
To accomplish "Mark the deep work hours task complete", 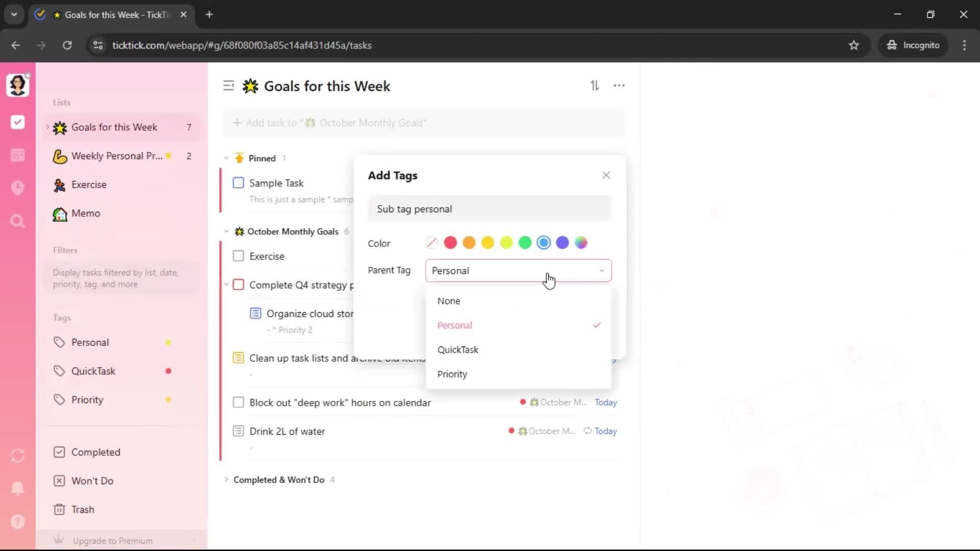I will click(238, 403).
